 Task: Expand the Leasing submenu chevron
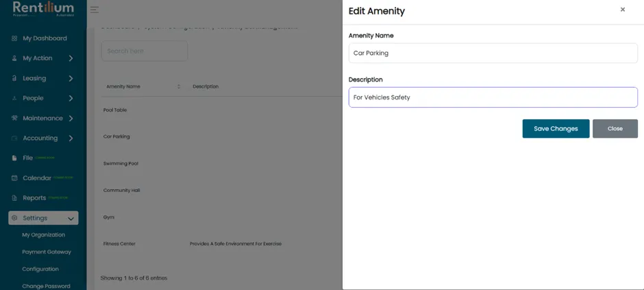pos(71,78)
